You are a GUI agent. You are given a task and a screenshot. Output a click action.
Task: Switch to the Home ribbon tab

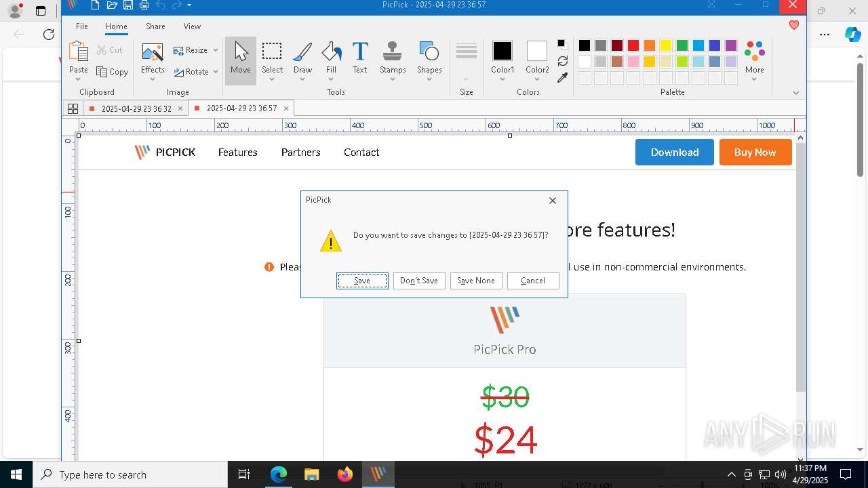(x=116, y=26)
